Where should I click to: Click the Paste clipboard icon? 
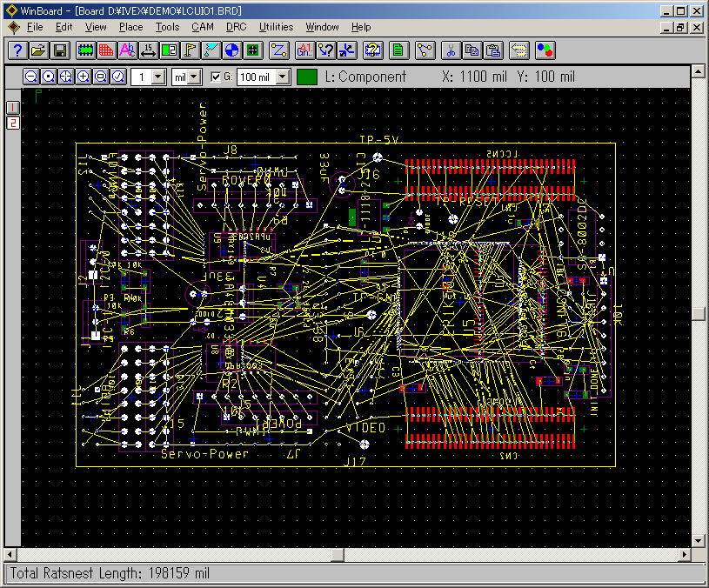(492, 50)
